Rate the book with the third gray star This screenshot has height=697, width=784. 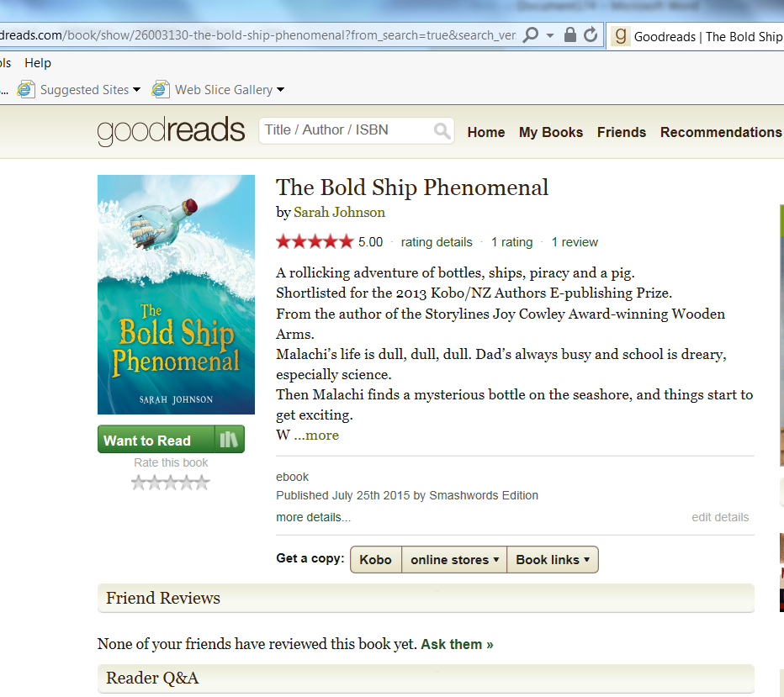[x=171, y=483]
